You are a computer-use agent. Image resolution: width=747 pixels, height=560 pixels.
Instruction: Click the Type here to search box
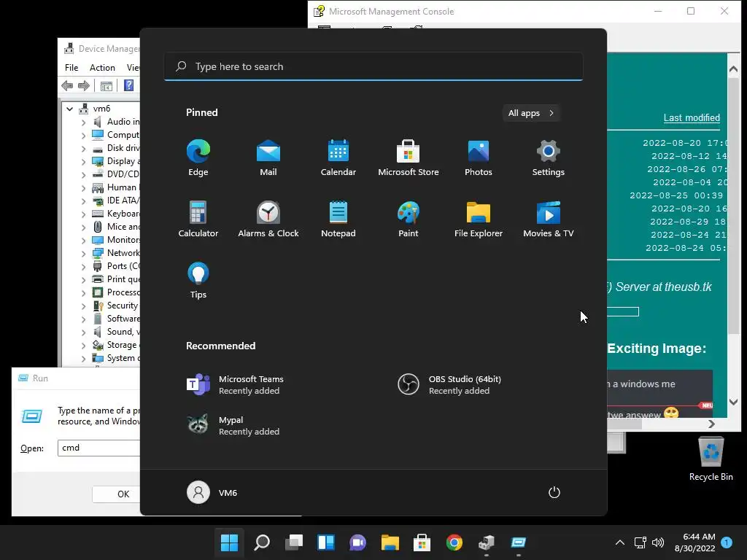point(373,66)
